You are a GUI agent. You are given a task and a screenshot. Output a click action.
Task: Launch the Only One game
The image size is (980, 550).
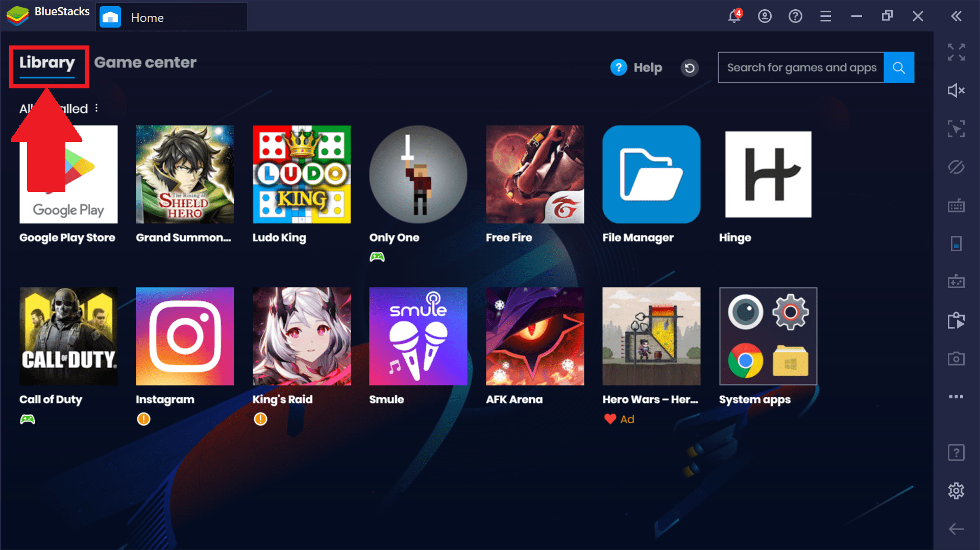(418, 175)
